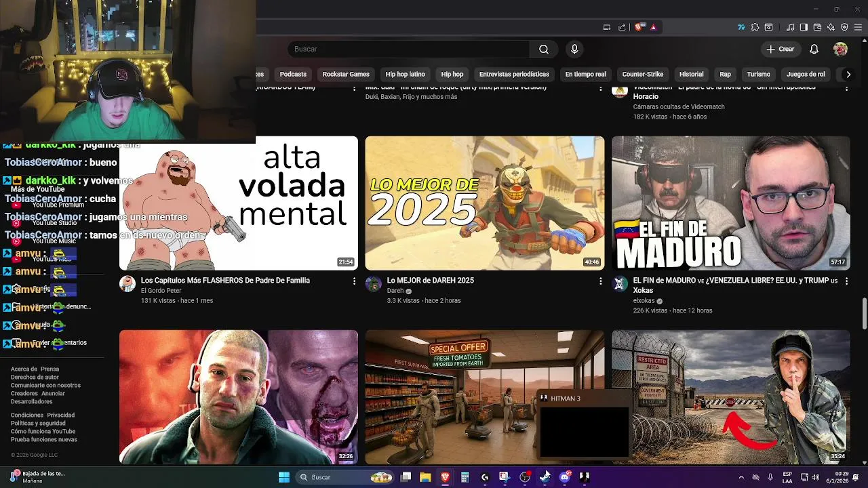Viewport: 868px width, 488px height.
Task: Open the 'alta volada mental' video thumbnail
Action: [x=239, y=203]
